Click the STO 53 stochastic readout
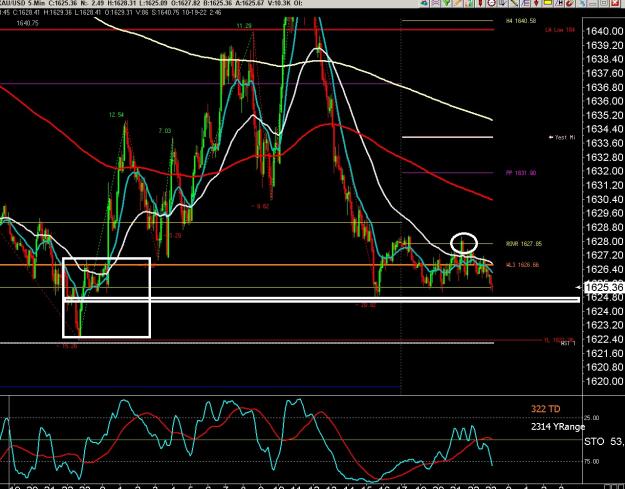Screen dimensions: 625x489 click(604, 441)
